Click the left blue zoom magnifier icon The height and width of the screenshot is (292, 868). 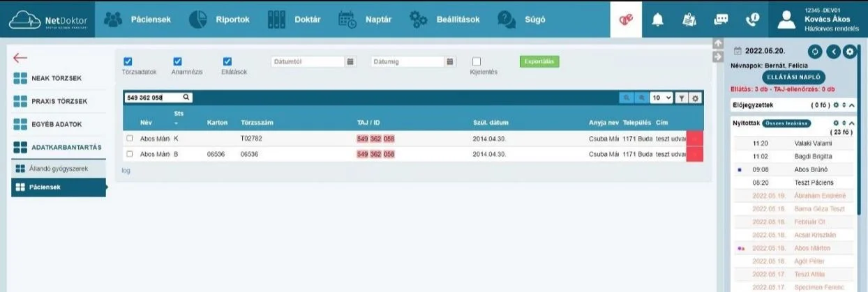pos(627,98)
